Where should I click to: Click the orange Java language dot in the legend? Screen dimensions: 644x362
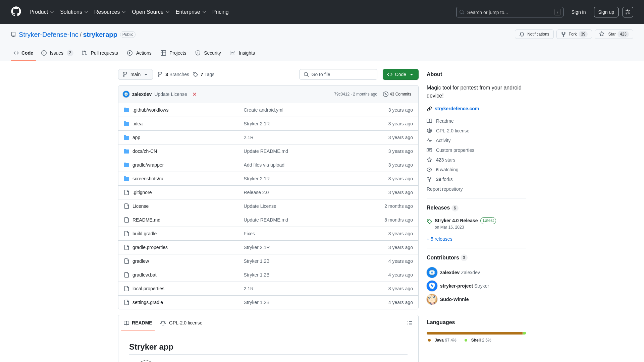coord(429,340)
